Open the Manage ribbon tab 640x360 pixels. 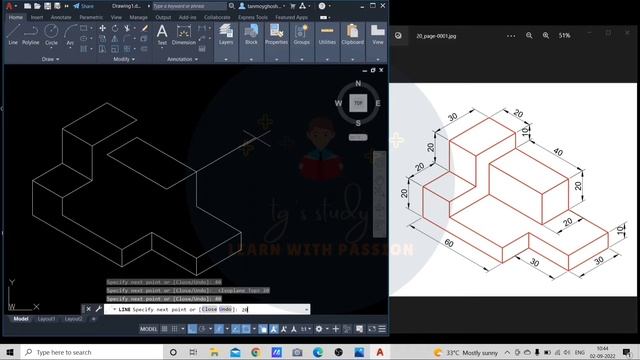(x=138, y=17)
